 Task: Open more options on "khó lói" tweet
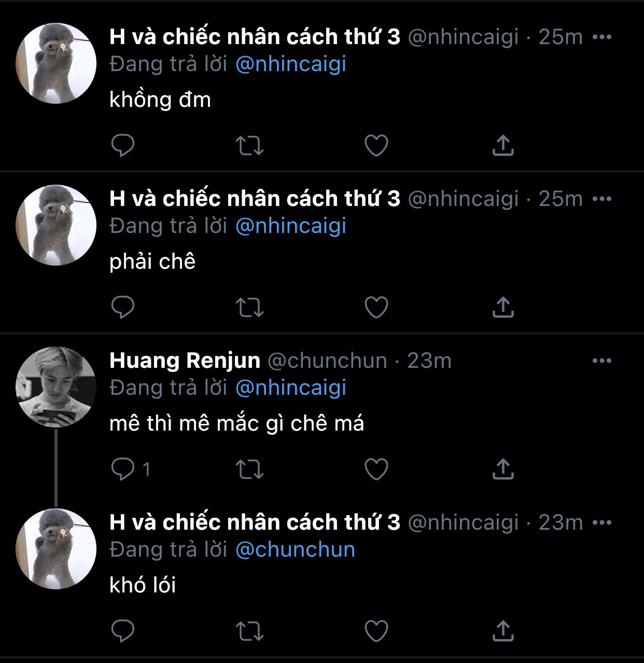click(x=601, y=522)
